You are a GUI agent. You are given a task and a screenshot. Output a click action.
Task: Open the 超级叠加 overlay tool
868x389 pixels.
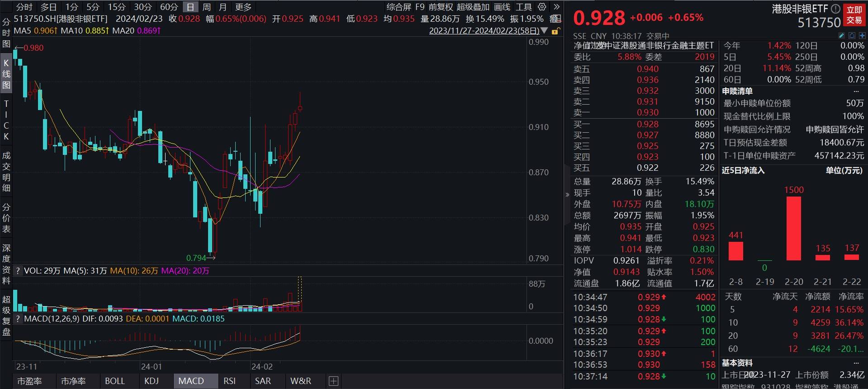click(x=473, y=7)
